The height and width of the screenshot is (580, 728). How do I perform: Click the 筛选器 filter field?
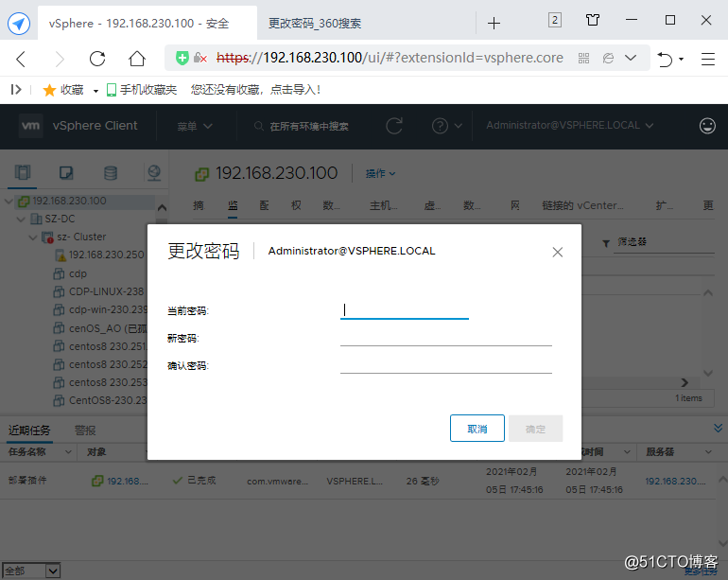tap(664, 242)
